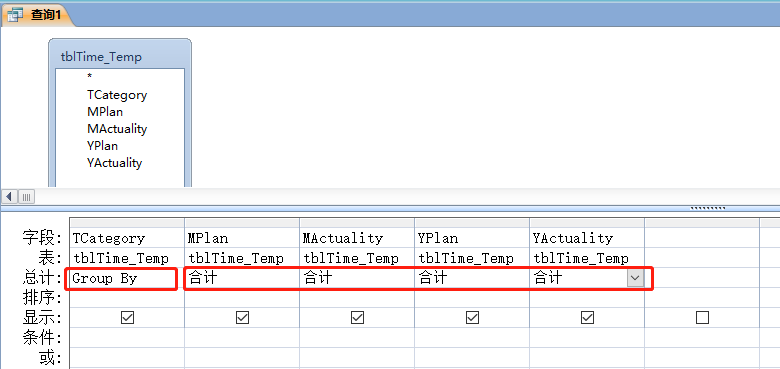This screenshot has height=369, width=780.
Task: Click the empty field cell in the sixth column
Action: (x=702, y=238)
